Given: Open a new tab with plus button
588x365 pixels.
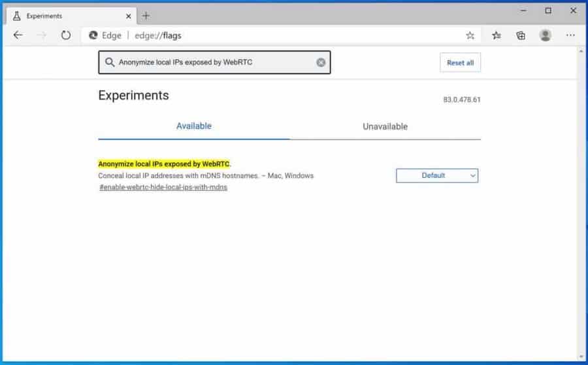Looking at the screenshot, I should point(146,16).
